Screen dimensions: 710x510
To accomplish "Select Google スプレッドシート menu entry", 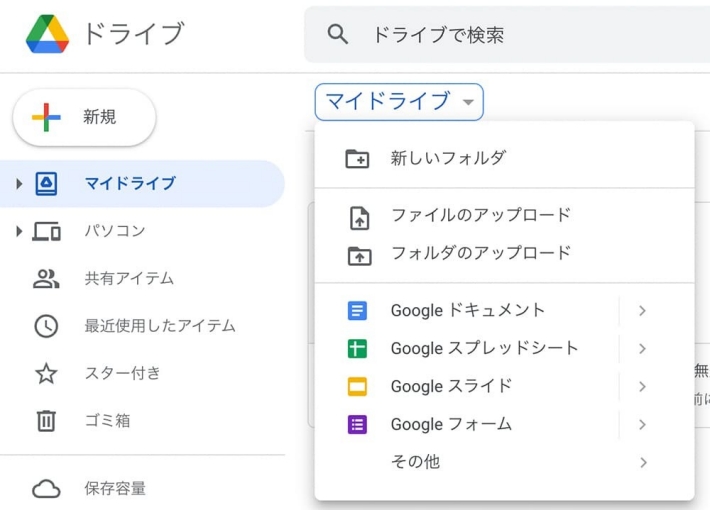I will coord(504,349).
